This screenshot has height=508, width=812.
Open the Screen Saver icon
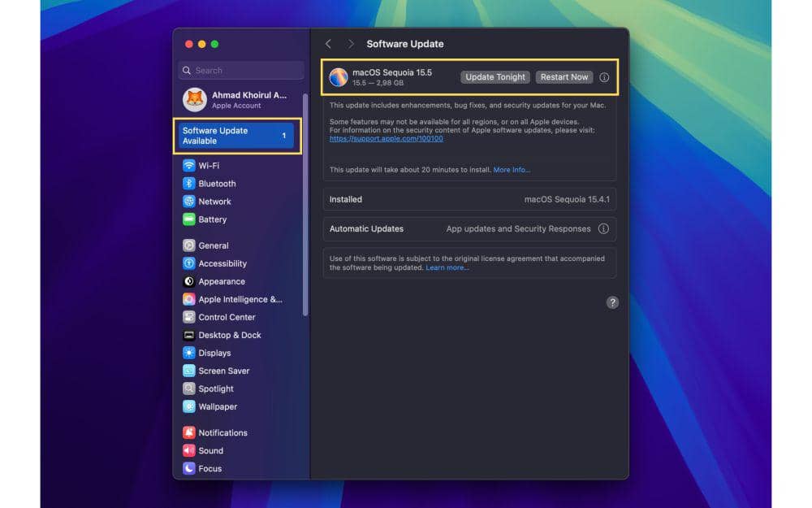click(x=189, y=371)
